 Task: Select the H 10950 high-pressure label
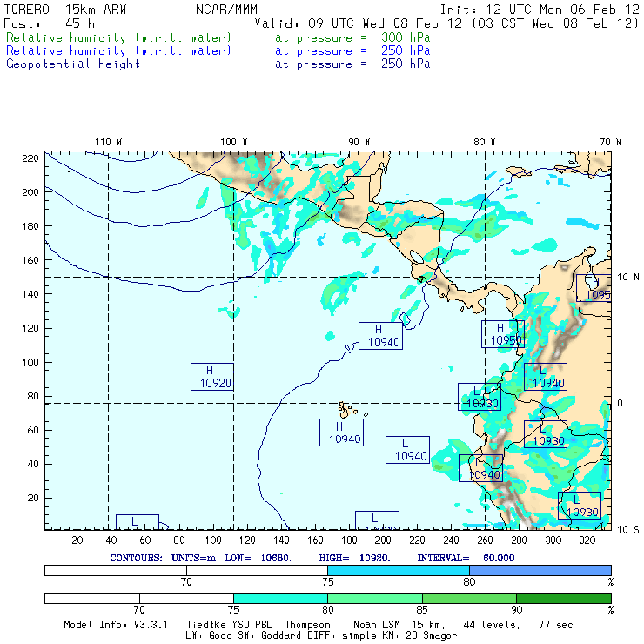[504, 334]
